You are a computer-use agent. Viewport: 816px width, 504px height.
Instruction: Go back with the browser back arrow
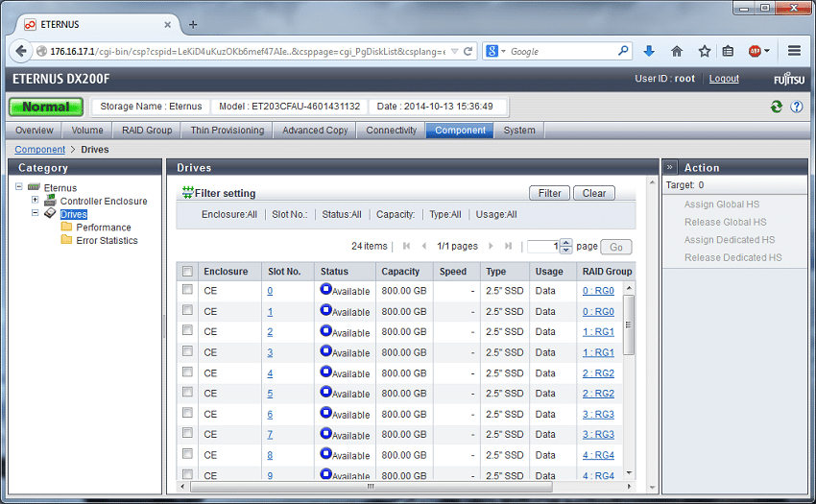pos(21,51)
